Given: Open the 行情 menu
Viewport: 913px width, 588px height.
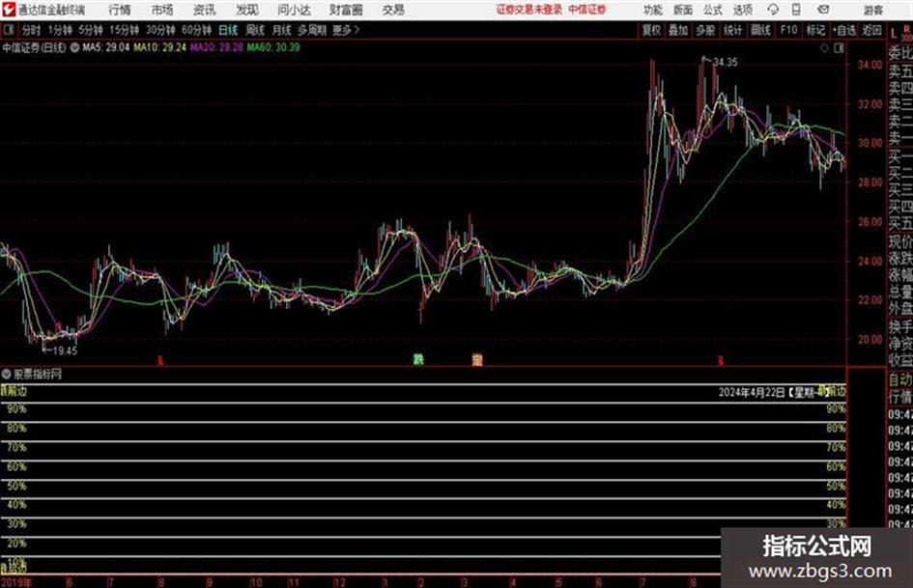Looking at the screenshot, I should tap(120, 10).
